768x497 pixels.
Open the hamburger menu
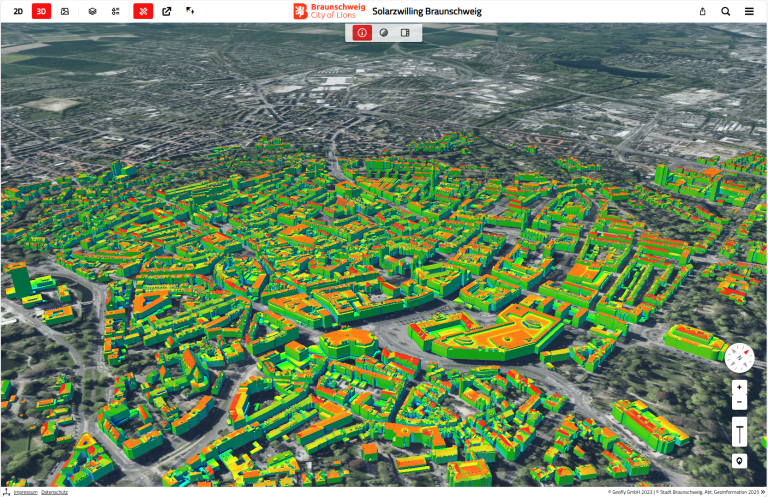pos(749,11)
